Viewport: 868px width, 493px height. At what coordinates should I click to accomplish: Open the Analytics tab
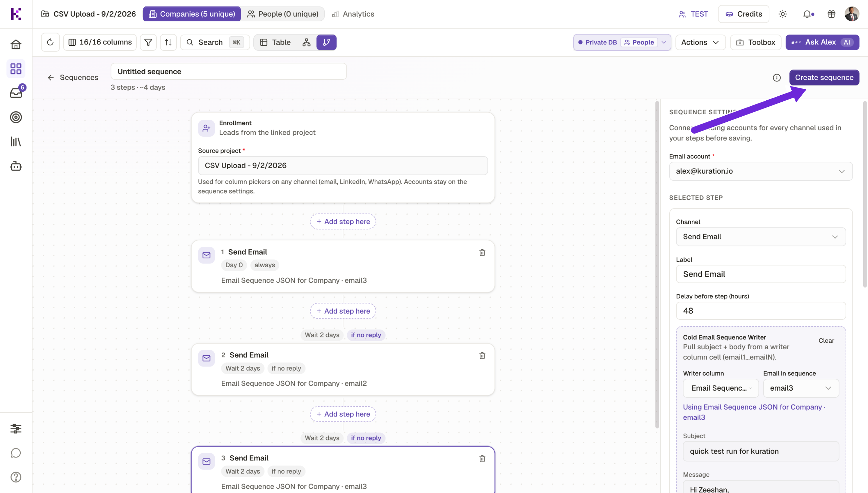click(x=353, y=14)
